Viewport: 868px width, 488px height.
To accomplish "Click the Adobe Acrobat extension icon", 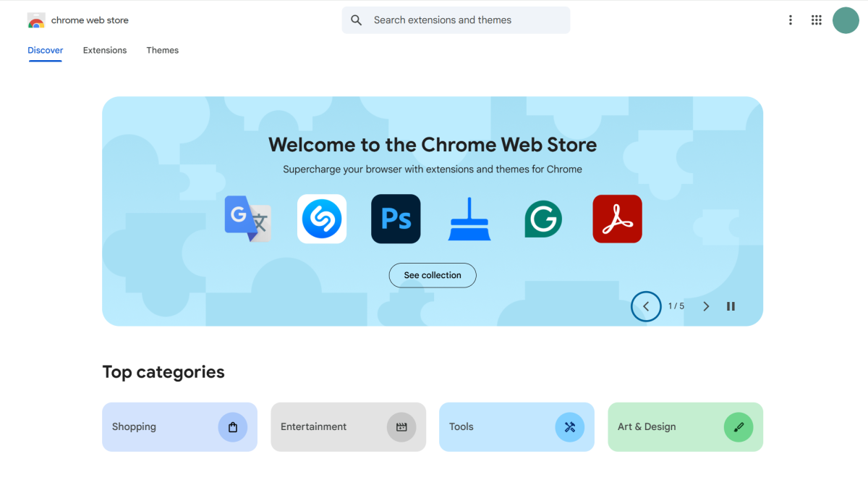I will point(617,219).
